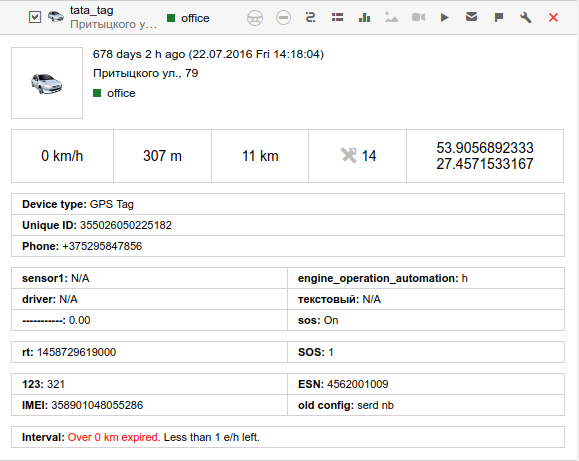This screenshot has width=579, height=461.
Task: Remove unit with red X icon
Action: pyautogui.click(x=553, y=17)
